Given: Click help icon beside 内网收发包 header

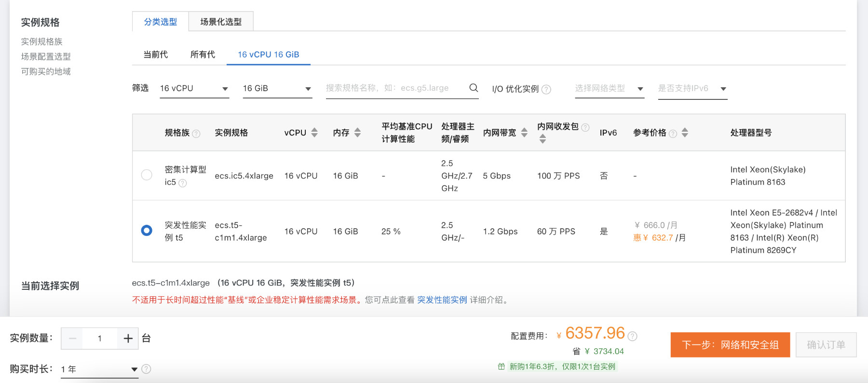Looking at the screenshot, I should [585, 127].
